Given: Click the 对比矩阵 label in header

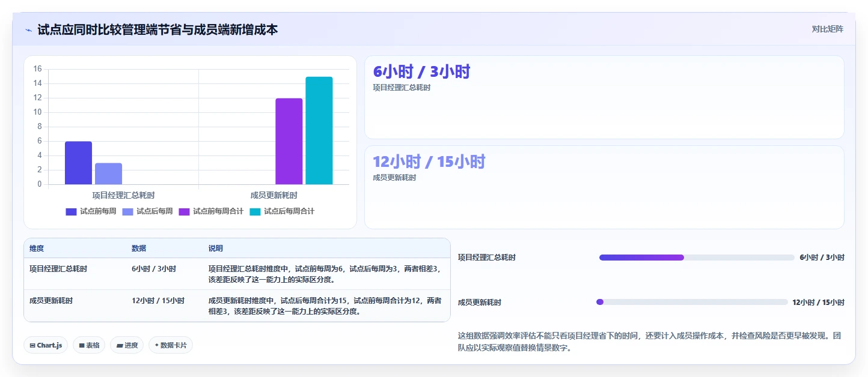Looking at the screenshot, I should [827, 29].
